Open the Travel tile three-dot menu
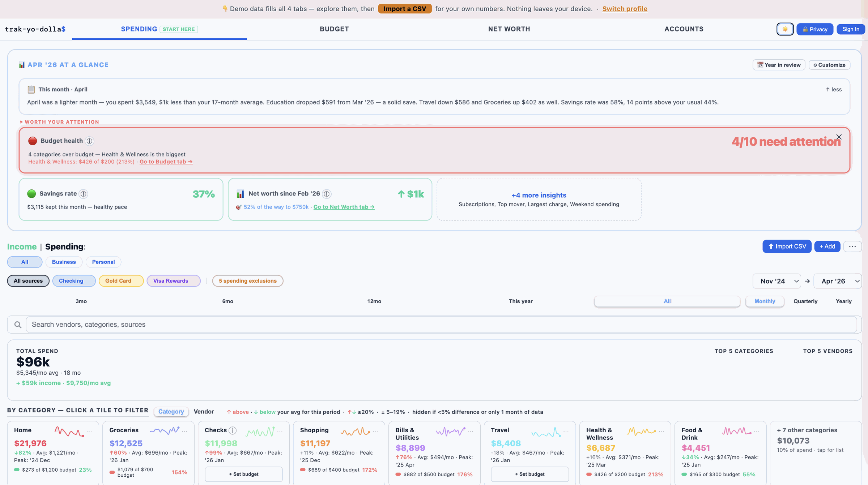Image resolution: width=868 pixels, height=485 pixels. [566, 431]
